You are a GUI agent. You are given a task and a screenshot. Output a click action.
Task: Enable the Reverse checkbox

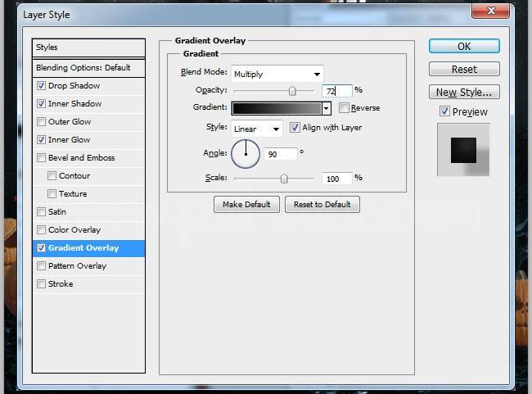(x=345, y=108)
